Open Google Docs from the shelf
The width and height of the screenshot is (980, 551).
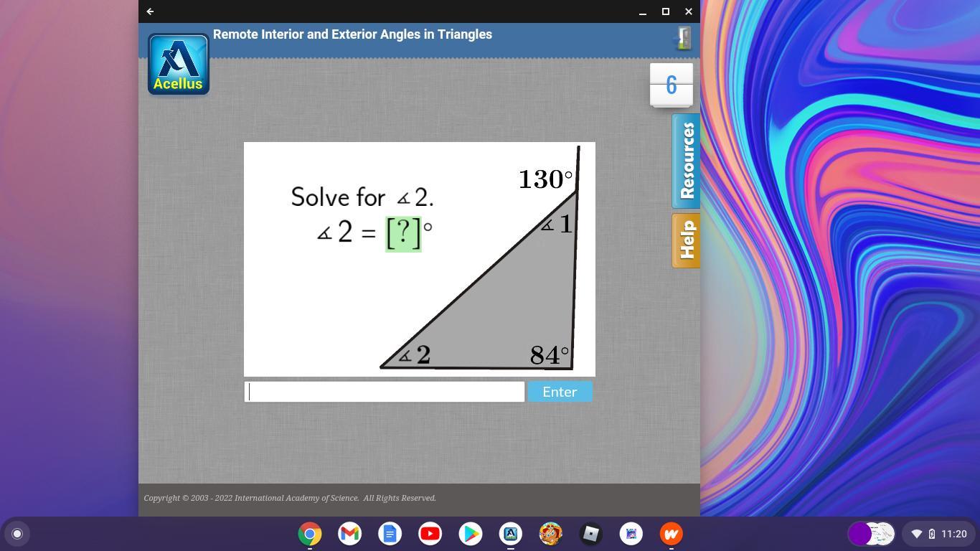point(390,534)
